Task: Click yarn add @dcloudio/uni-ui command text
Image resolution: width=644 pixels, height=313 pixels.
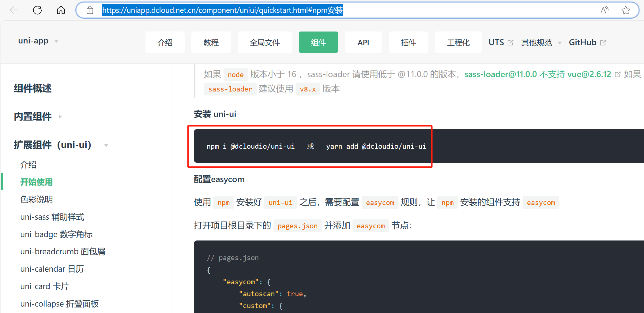Action: click(376, 146)
